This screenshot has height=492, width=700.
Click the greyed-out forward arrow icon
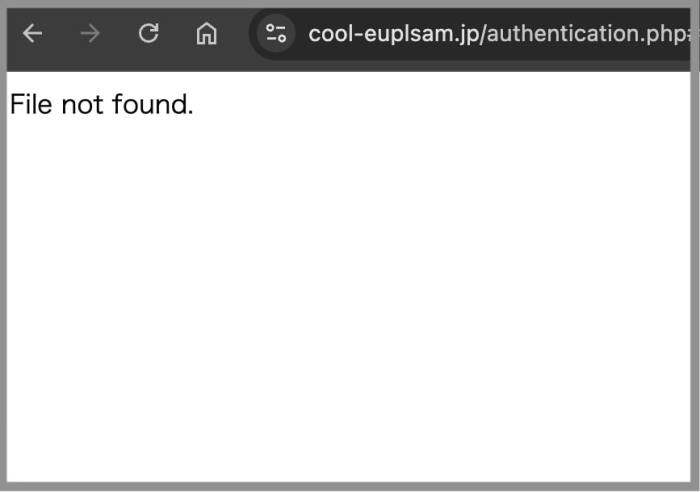90,33
